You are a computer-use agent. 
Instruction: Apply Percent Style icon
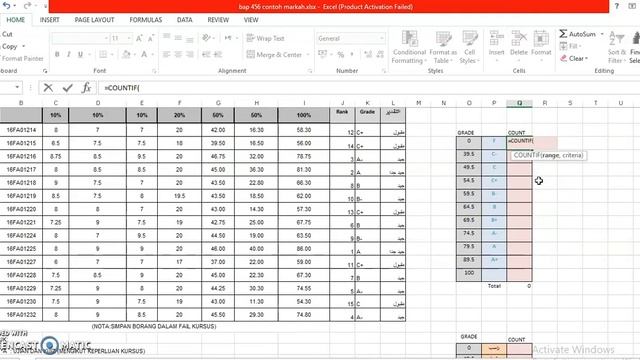pyautogui.click(x=341, y=54)
